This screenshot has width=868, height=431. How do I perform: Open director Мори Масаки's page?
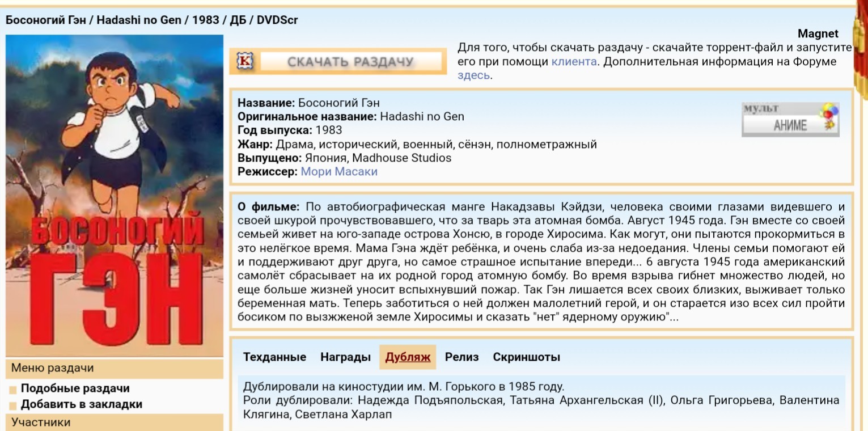pos(338,171)
